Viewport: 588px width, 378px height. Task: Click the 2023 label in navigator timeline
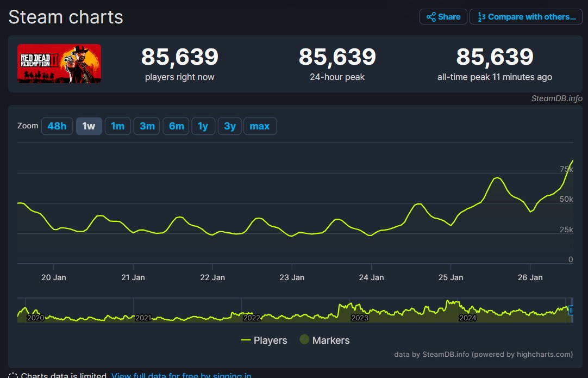point(360,318)
